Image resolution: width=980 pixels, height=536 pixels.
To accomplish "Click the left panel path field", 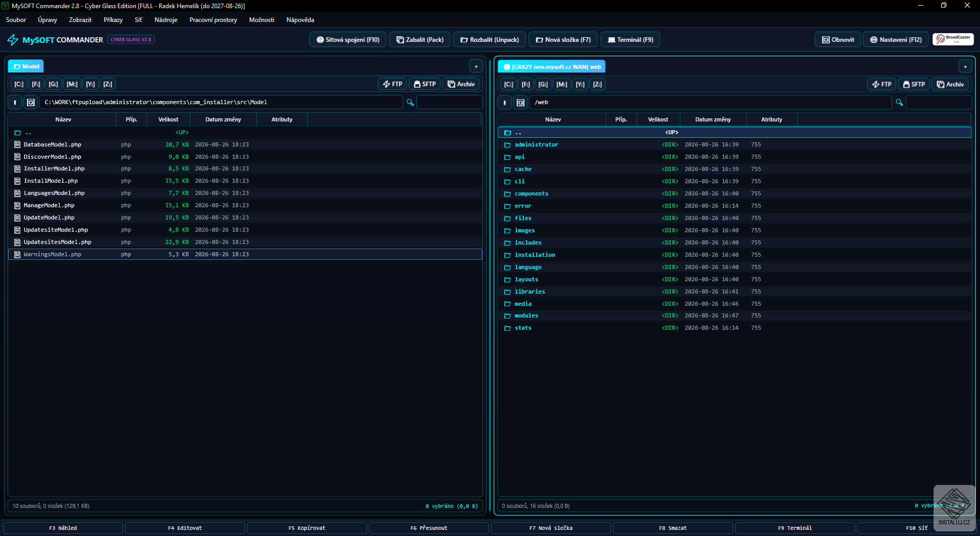I will click(x=221, y=103).
